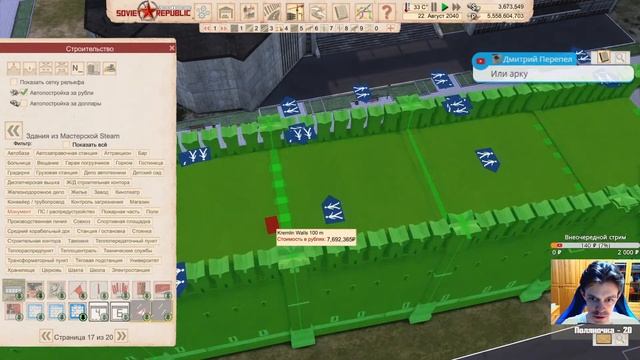Filter by Университет category

point(144,260)
